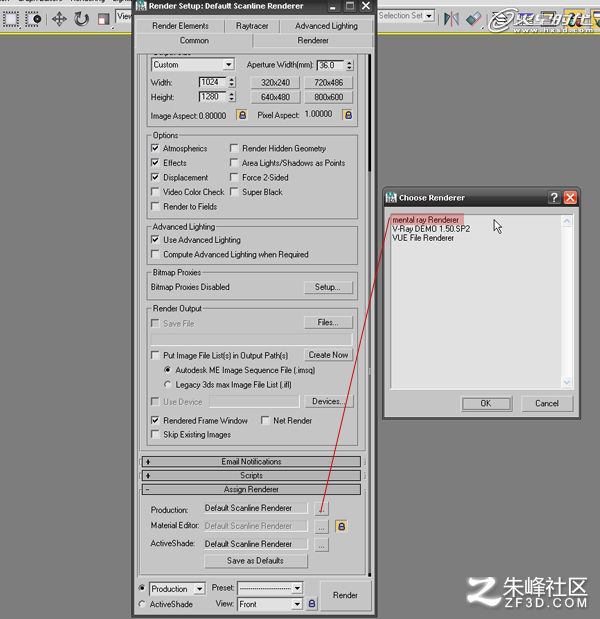The height and width of the screenshot is (619, 600).
Task: Expand the Email Notifications rollout
Action: tap(251, 461)
